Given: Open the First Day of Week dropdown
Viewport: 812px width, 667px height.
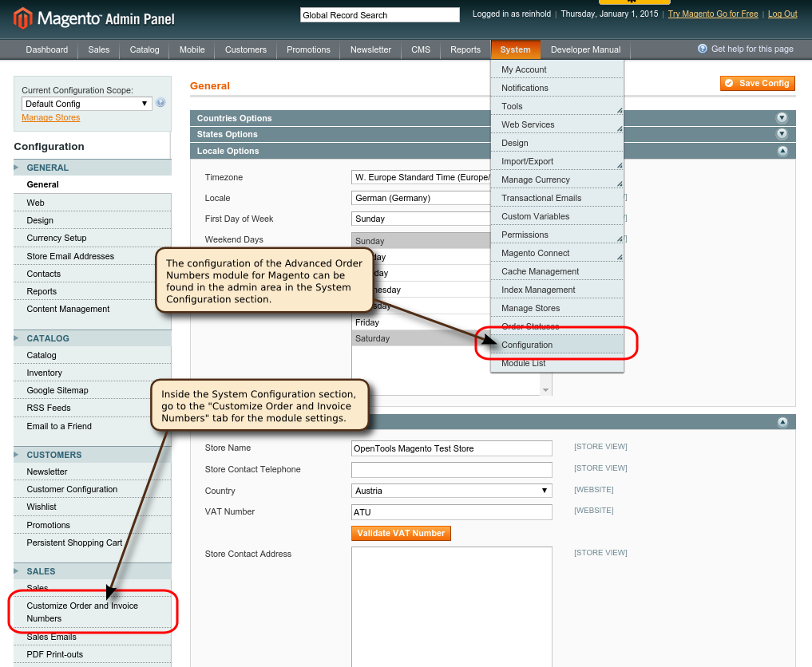Looking at the screenshot, I should [421, 219].
